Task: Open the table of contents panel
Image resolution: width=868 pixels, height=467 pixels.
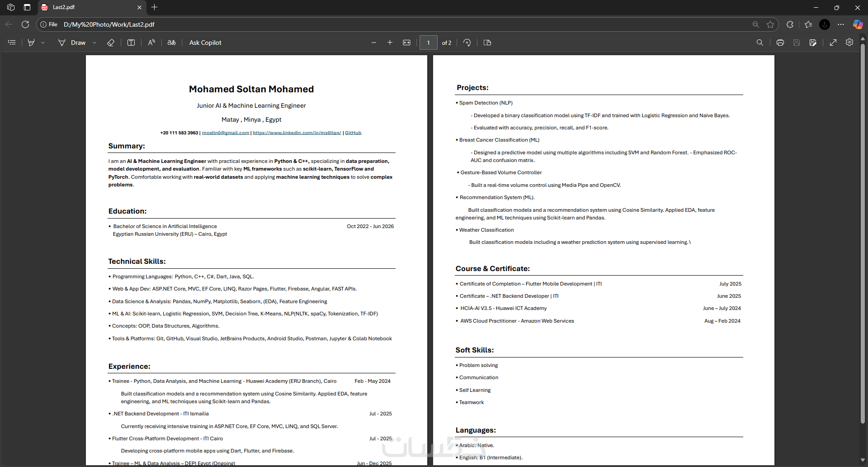Action: tap(12, 43)
